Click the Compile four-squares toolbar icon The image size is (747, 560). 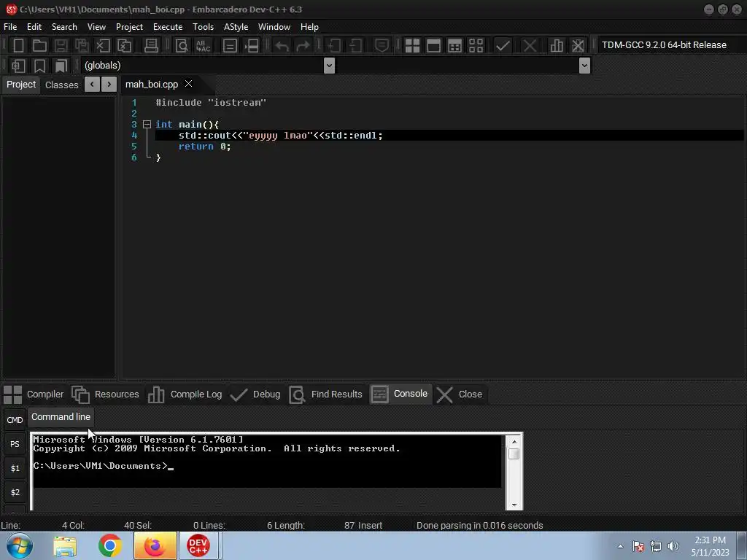[x=412, y=46]
